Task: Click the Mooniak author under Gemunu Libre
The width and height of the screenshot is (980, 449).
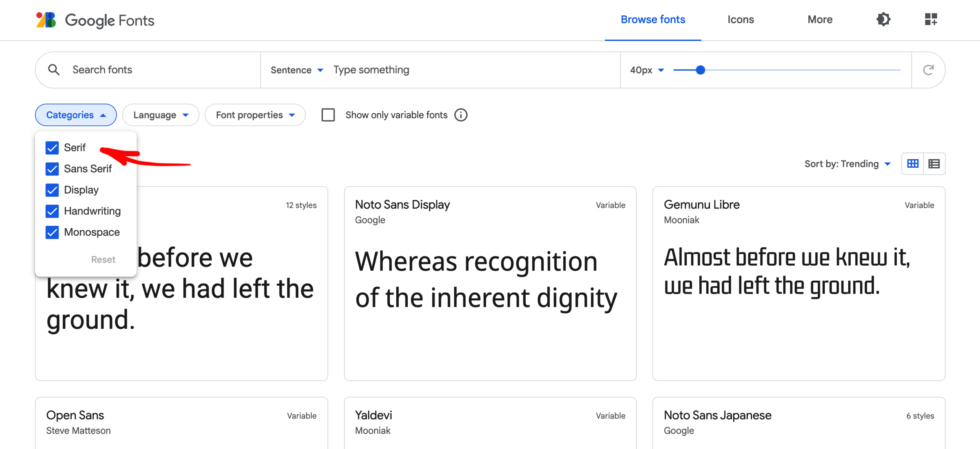Action: (x=681, y=220)
